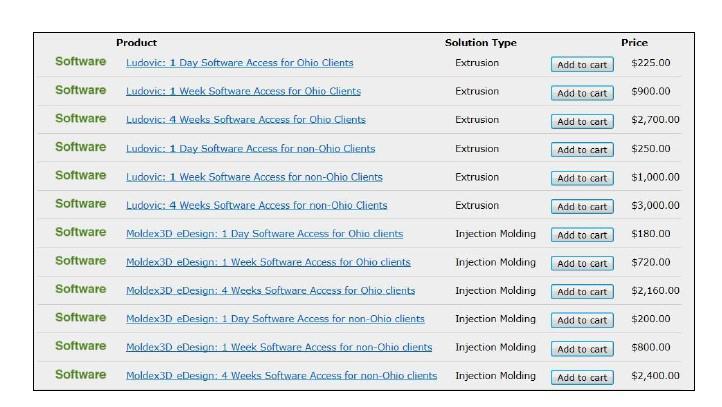Add $1,000.00 Ludovic item to cart
Screen dimensions: 722x407
tap(582, 179)
